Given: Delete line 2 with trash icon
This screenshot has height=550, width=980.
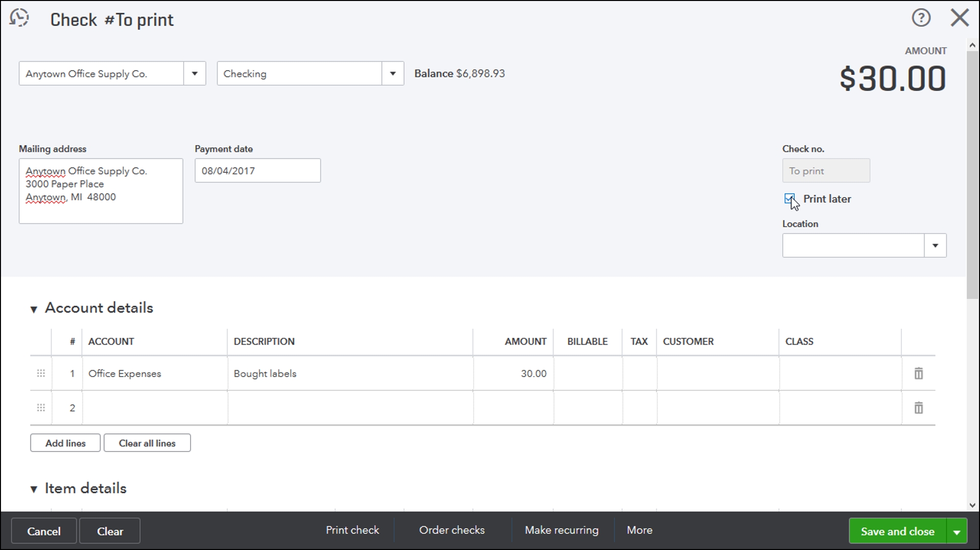Looking at the screenshot, I should 918,408.
